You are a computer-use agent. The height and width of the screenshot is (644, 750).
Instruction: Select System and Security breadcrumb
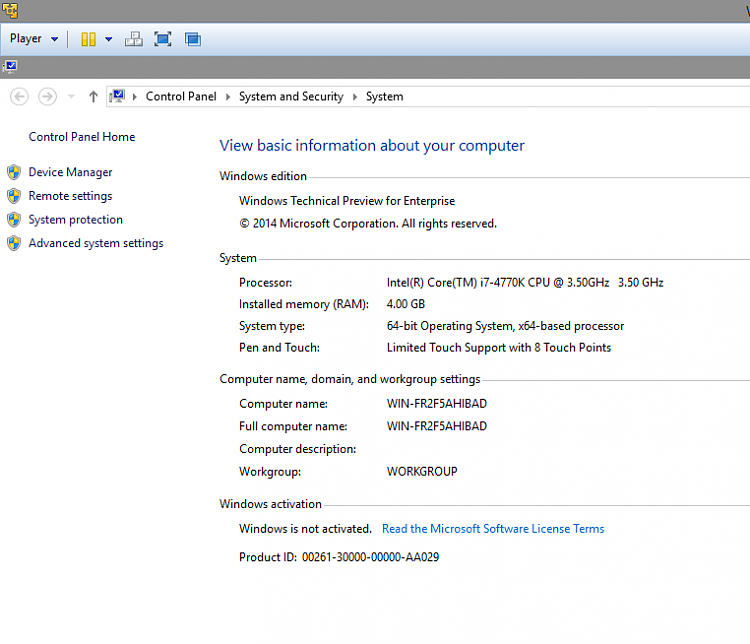291,97
